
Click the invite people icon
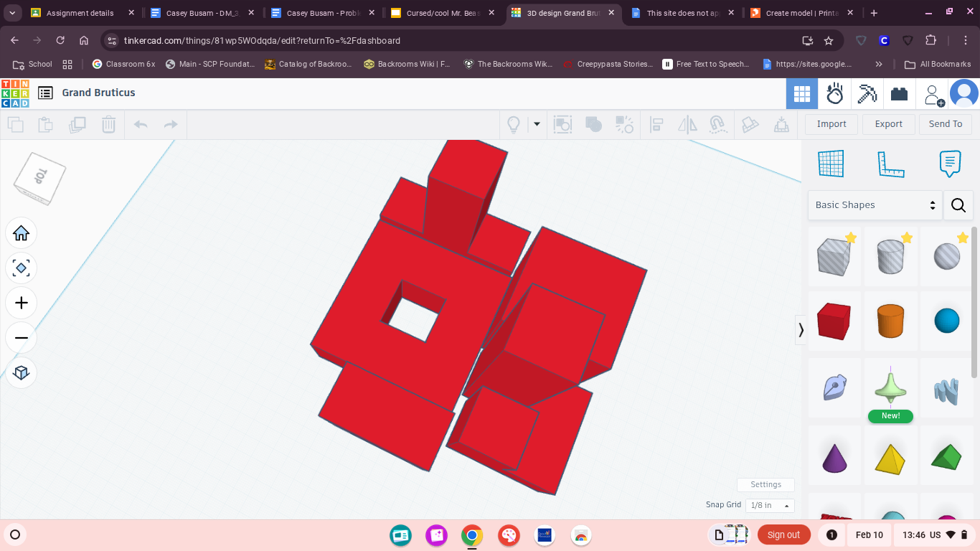pyautogui.click(x=933, y=94)
